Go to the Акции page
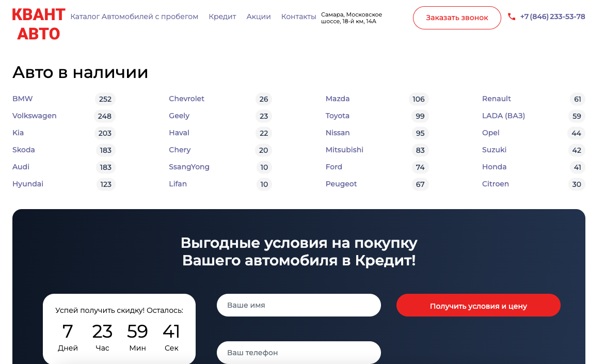589x364 pixels. (259, 17)
